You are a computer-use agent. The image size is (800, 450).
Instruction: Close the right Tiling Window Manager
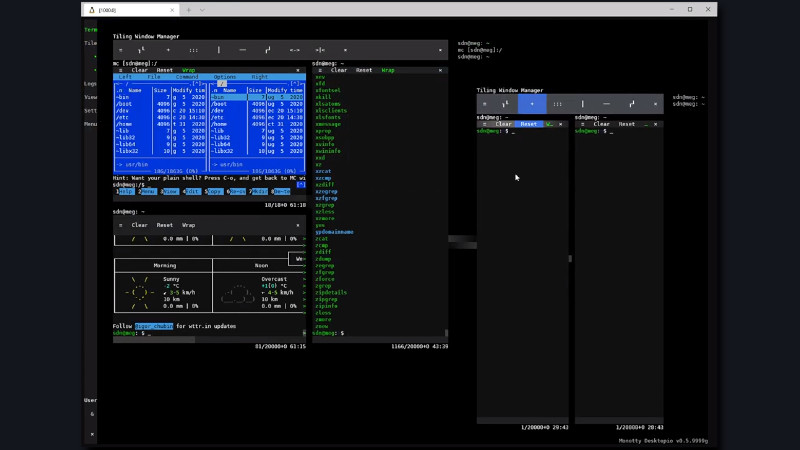pyautogui.click(x=656, y=104)
